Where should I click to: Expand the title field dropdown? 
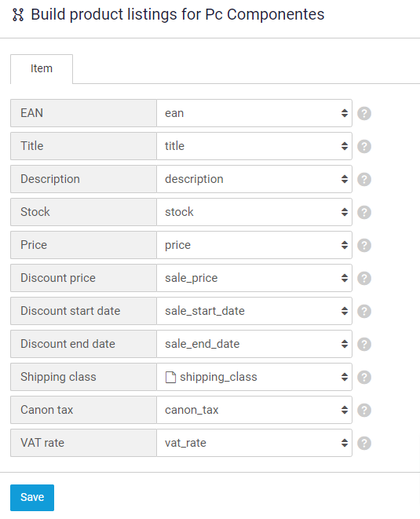254,146
